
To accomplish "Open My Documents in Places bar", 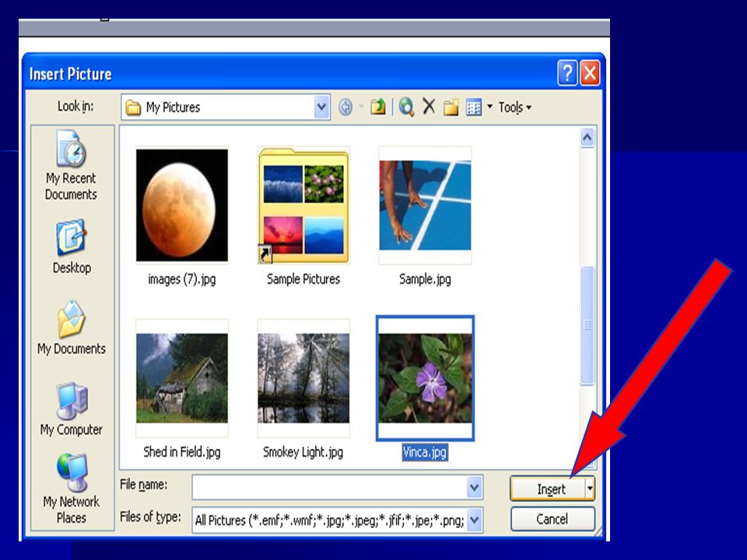I will (x=72, y=327).
